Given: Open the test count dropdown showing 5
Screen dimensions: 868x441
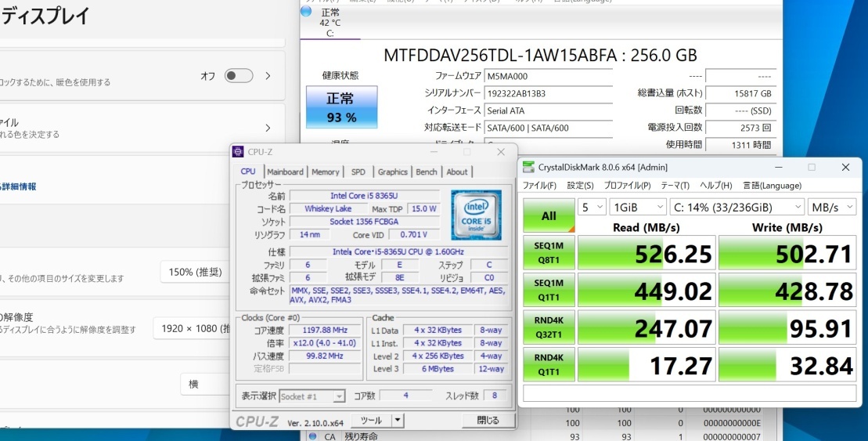Looking at the screenshot, I should pyautogui.click(x=591, y=207).
